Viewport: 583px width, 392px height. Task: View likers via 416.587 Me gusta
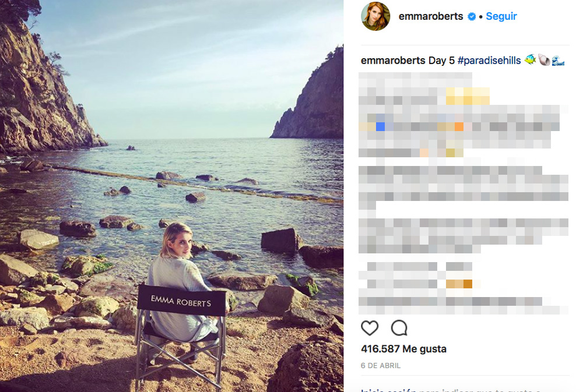[403, 349]
